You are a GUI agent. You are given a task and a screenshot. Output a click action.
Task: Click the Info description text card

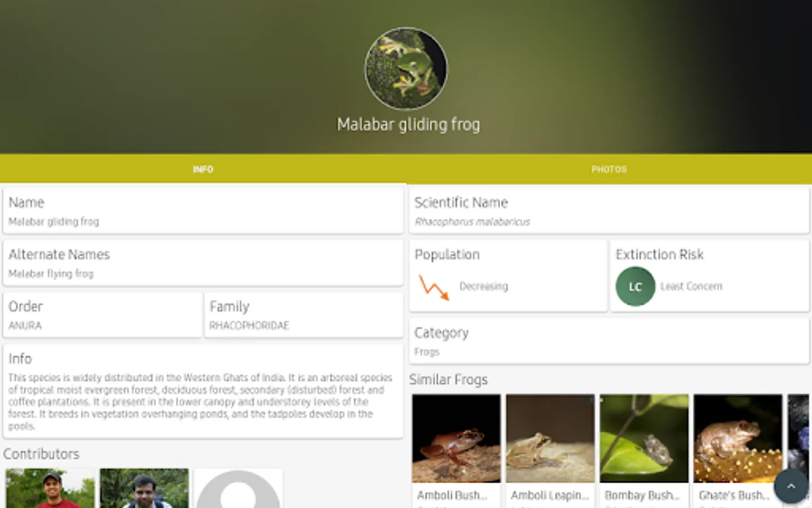pyautogui.click(x=203, y=391)
